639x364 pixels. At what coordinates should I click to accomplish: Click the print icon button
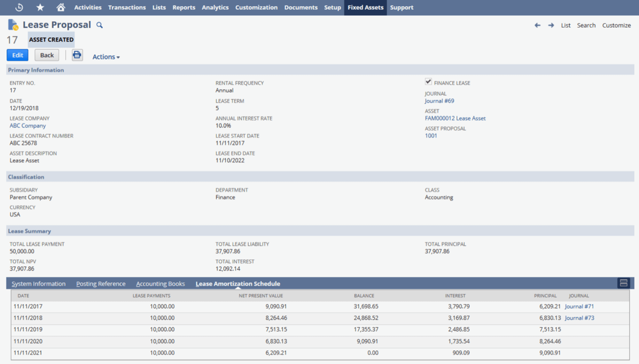coord(77,55)
